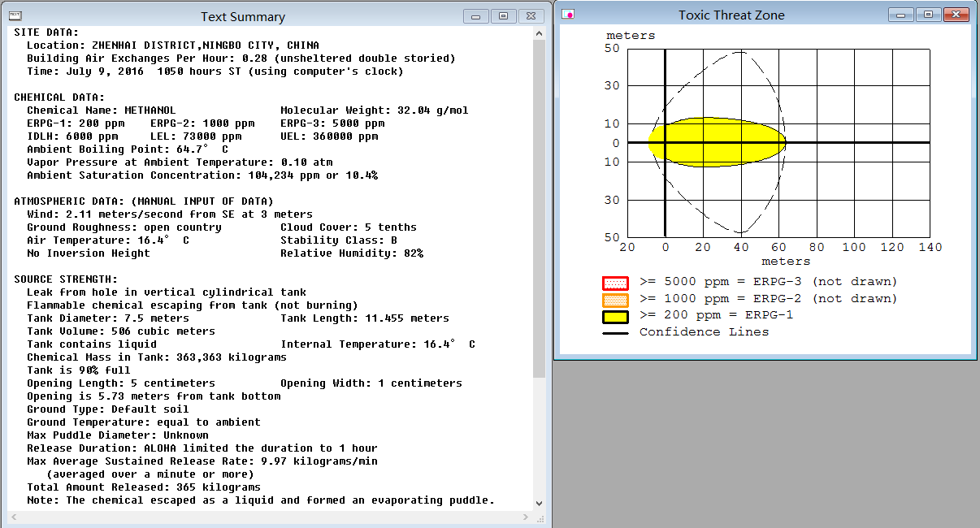980x528 pixels.
Task: Click the >= 200 ppm = ERPG-1 label
Action: coord(717,315)
